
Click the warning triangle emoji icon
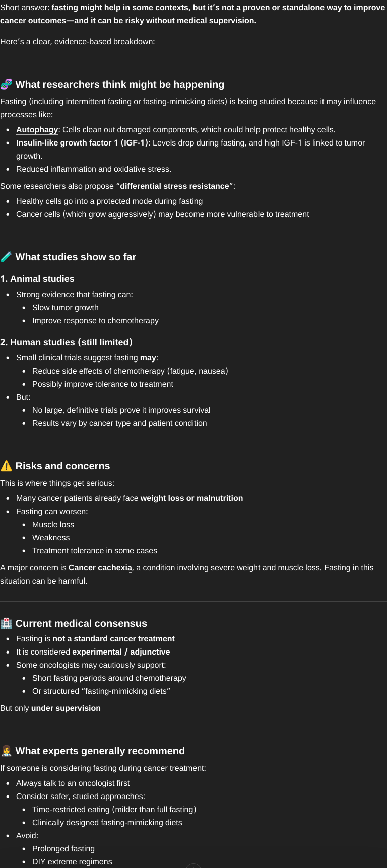[x=7, y=466]
